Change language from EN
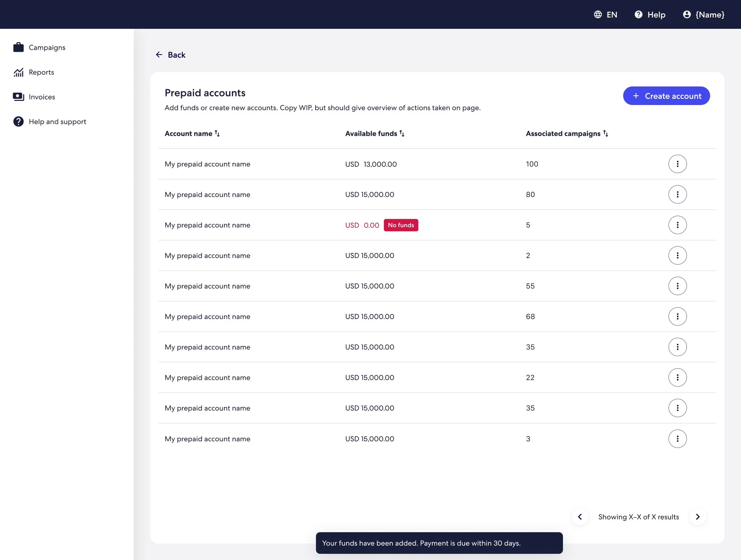741x560 pixels. [605, 14]
